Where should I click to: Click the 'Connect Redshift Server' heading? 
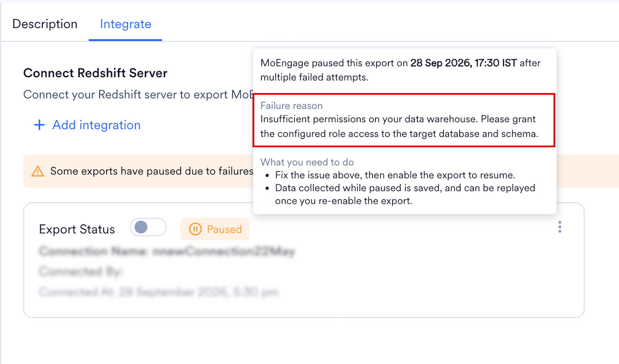(x=95, y=73)
